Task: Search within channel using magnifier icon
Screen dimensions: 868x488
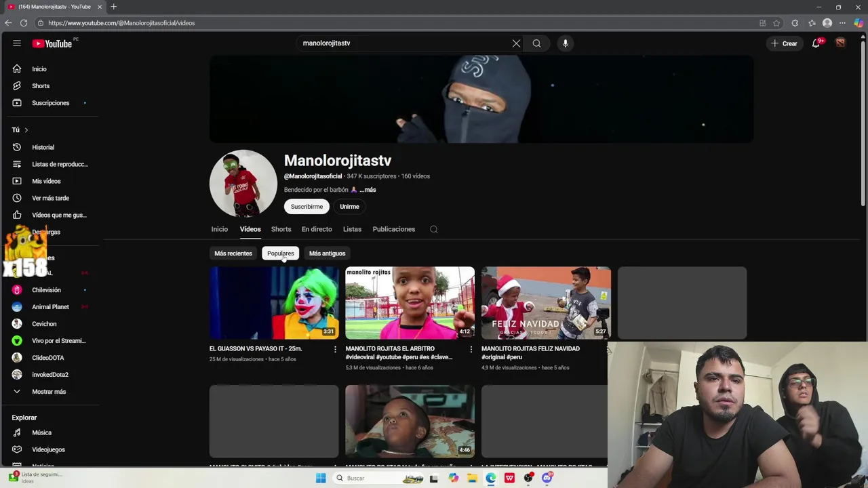Action: pyautogui.click(x=434, y=229)
